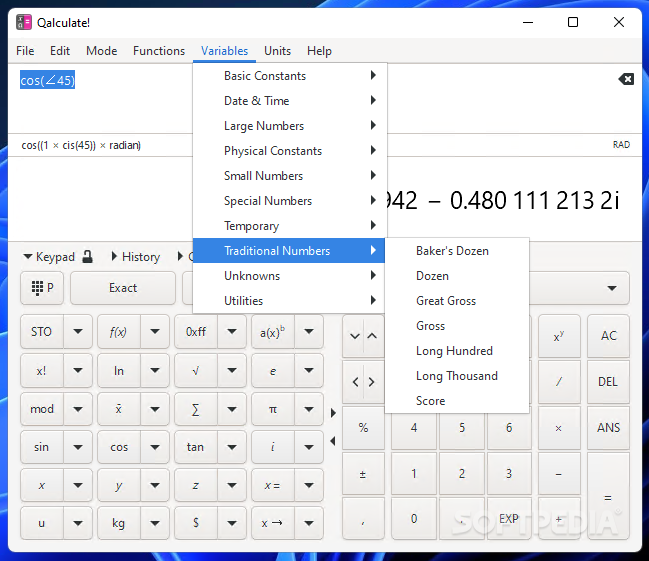Click the STO store button
649x561 pixels.
pyautogui.click(x=42, y=332)
